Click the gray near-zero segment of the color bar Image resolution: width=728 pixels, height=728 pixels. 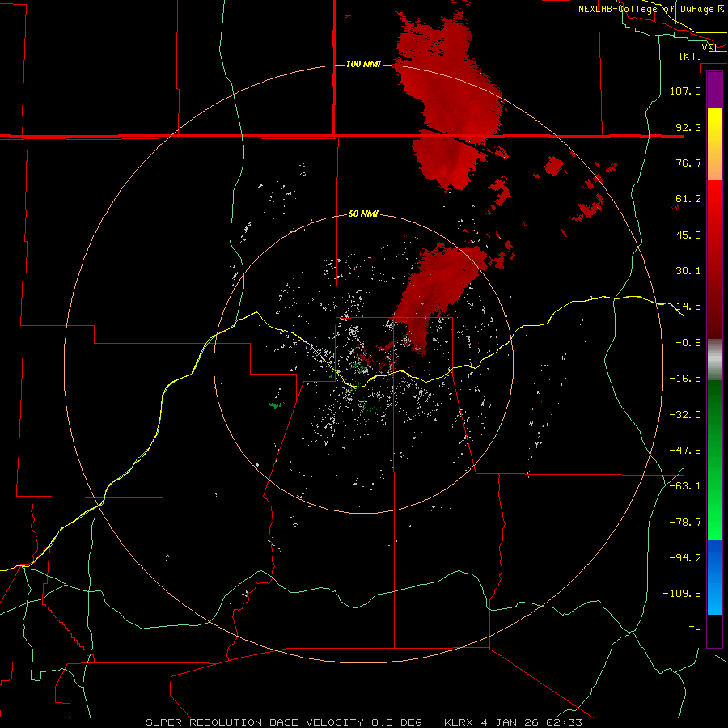click(714, 360)
